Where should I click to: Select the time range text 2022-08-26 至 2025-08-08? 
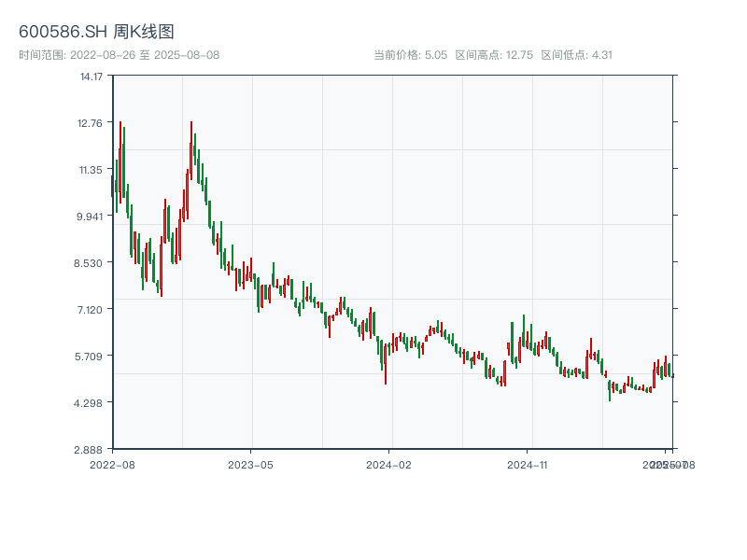pyautogui.click(x=145, y=55)
